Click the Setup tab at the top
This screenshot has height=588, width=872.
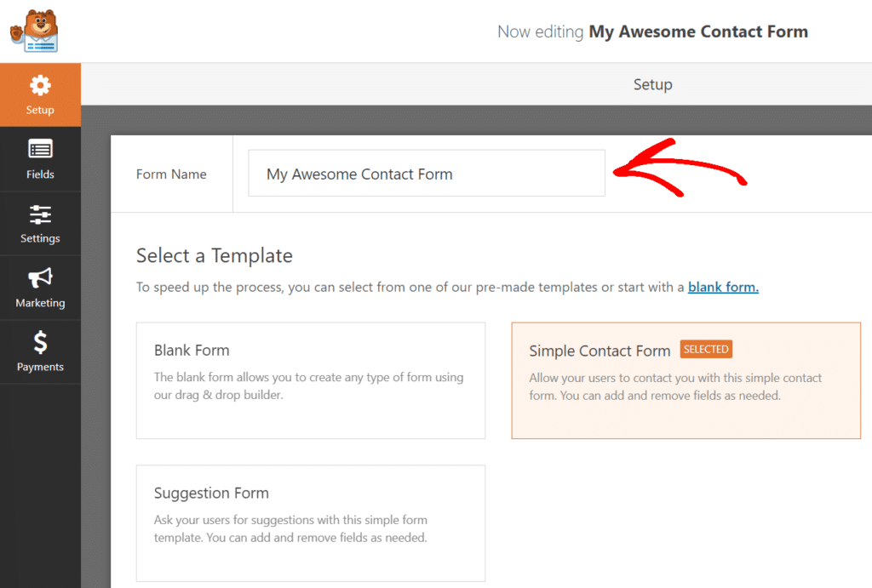point(652,83)
